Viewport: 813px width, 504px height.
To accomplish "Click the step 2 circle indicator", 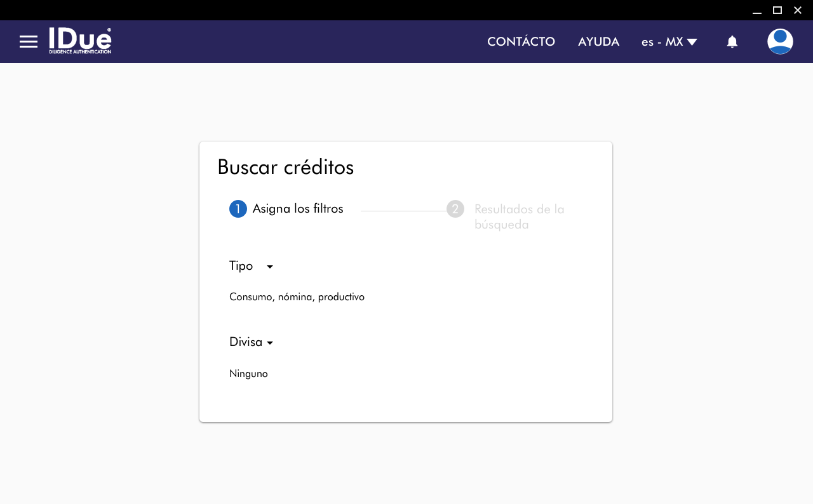I will click(x=455, y=209).
